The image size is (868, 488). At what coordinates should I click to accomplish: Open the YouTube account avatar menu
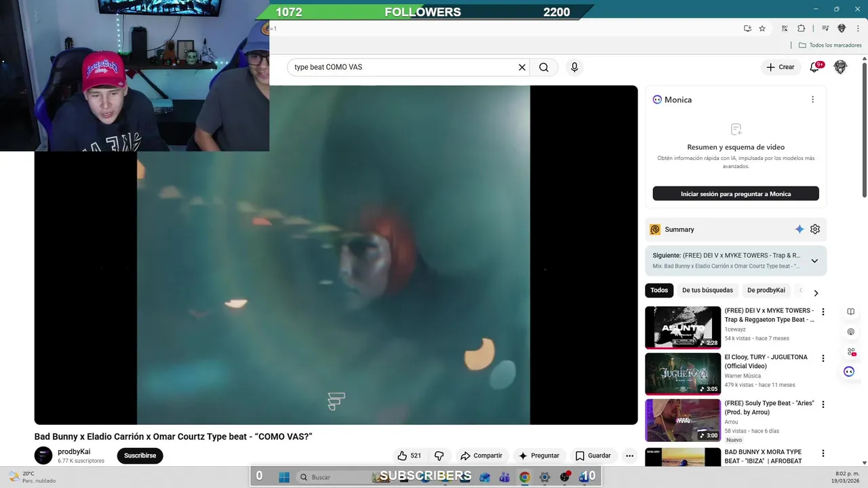(x=840, y=67)
